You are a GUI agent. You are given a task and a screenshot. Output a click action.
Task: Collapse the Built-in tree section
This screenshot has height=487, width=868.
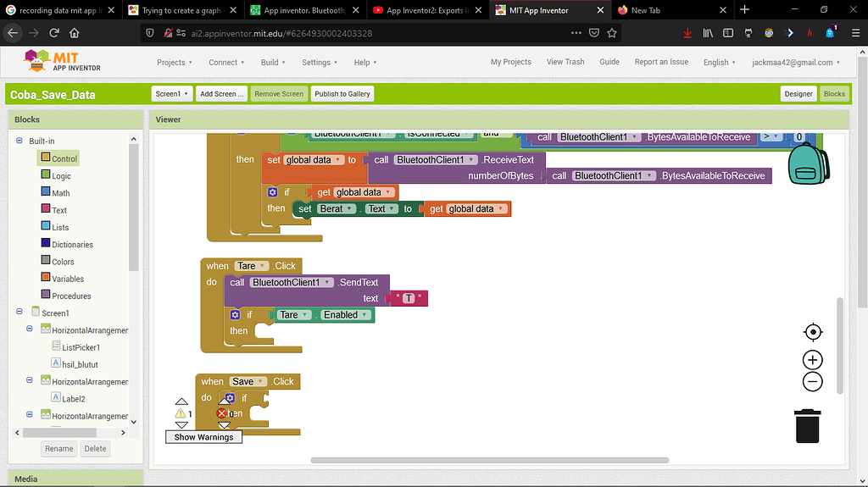[19, 141]
